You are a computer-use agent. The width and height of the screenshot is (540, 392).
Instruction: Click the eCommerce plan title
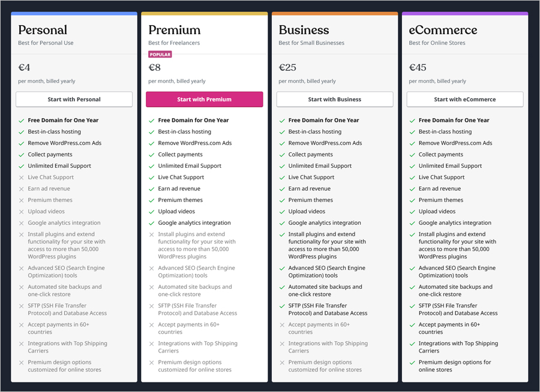[x=443, y=30]
